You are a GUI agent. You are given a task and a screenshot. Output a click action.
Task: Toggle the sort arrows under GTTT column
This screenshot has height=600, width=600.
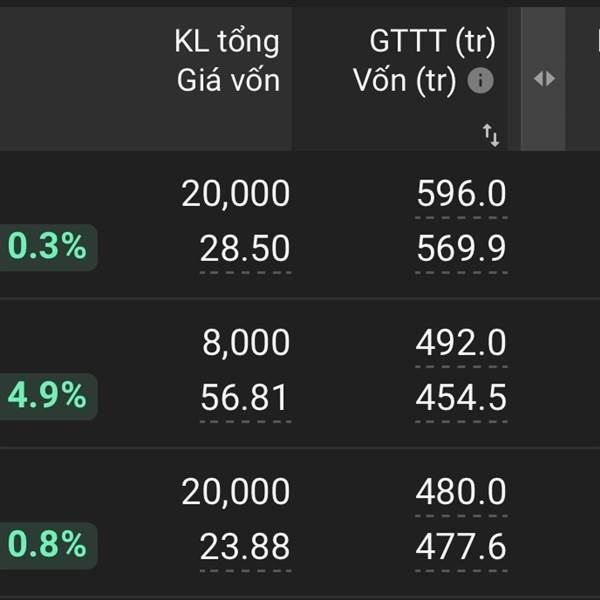click(x=491, y=135)
